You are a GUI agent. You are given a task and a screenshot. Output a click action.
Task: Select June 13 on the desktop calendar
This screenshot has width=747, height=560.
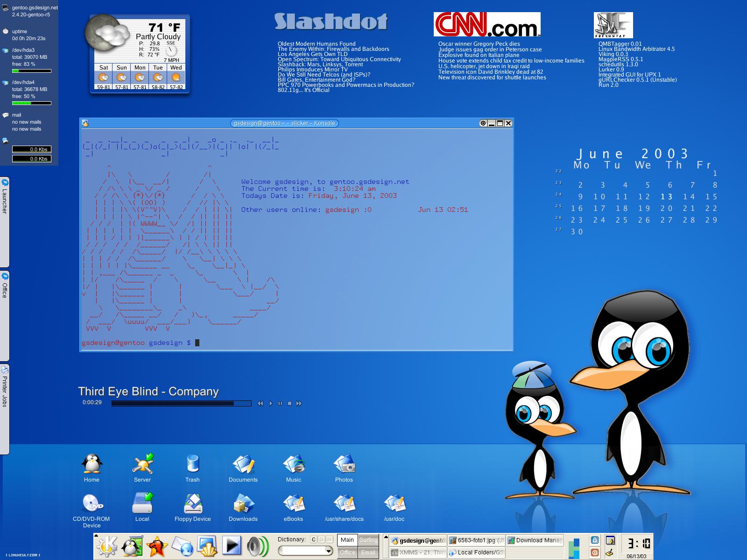(x=667, y=197)
